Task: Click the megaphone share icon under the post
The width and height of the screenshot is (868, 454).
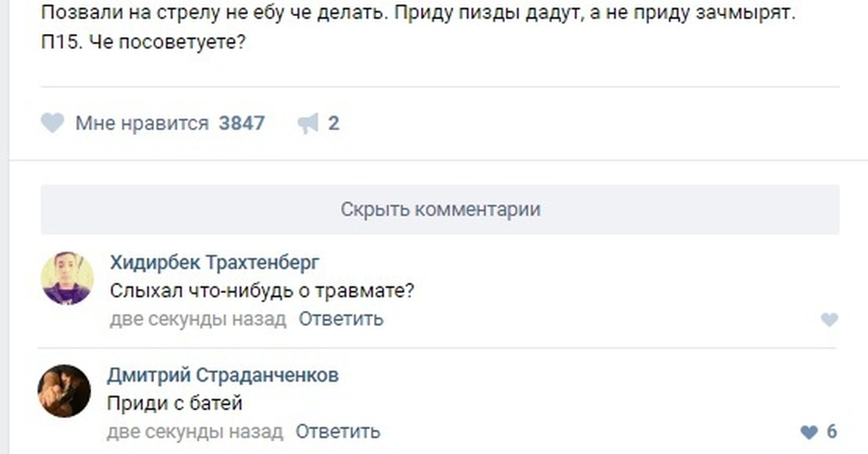Action: point(308,124)
